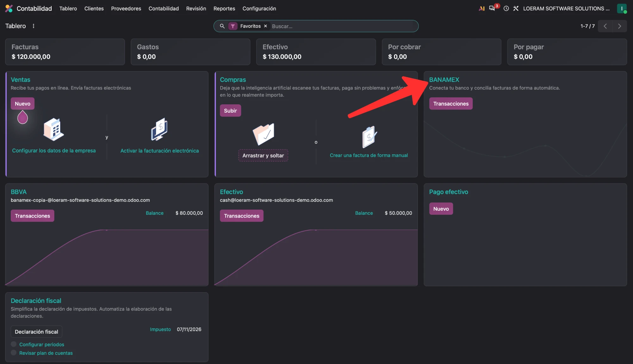This screenshot has width=633, height=364.
Task: Click Configurar los datos de la empresa
Action: tap(54, 151)
